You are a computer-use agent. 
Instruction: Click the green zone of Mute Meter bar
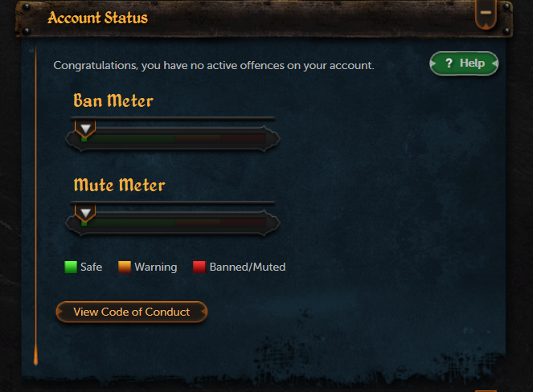(128, 223)
